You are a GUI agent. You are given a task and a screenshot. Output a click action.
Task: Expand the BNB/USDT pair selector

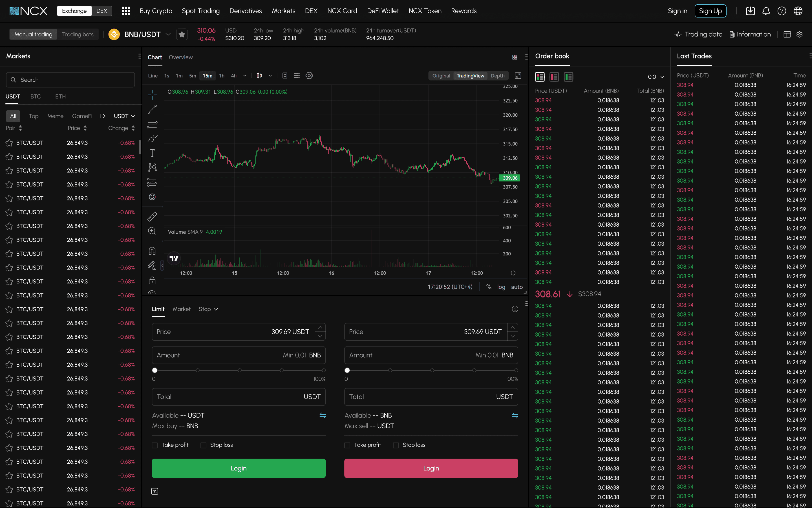click(168, 34)
